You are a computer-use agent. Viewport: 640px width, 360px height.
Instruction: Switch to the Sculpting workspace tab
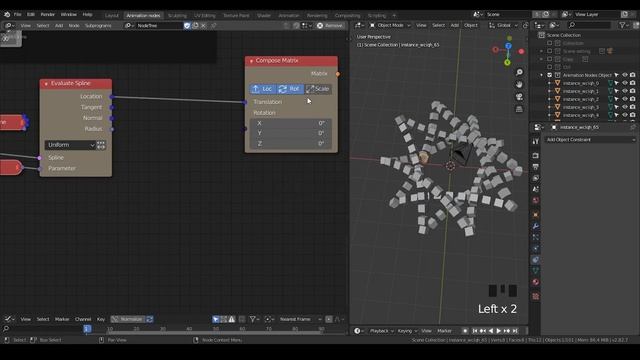tap(177, 16)
